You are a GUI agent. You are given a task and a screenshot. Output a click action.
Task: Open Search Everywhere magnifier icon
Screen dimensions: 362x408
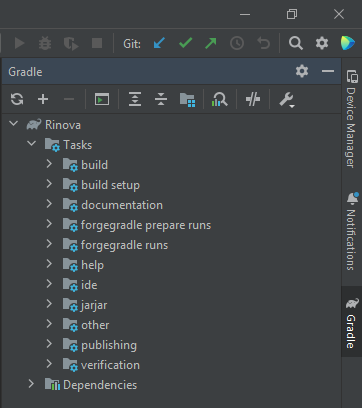coord(296,43)
